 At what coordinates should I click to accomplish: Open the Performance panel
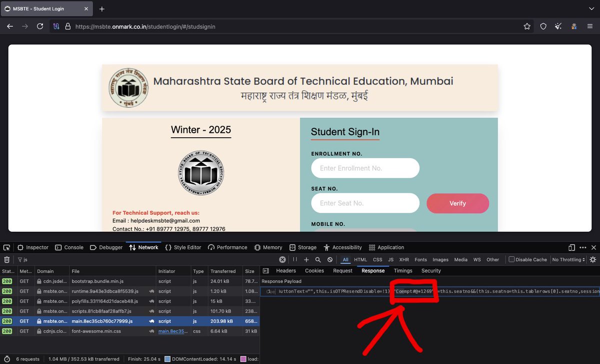click(227, 247)
